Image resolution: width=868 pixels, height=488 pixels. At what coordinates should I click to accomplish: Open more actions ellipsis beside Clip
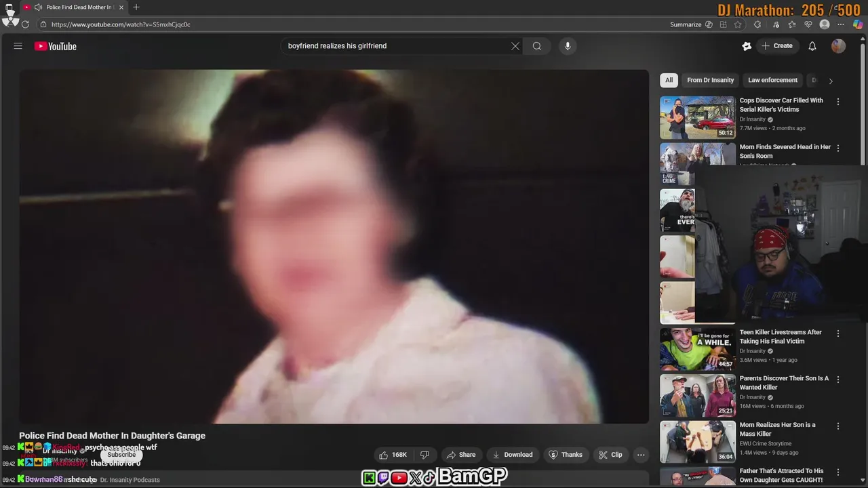tap(641, 455)
